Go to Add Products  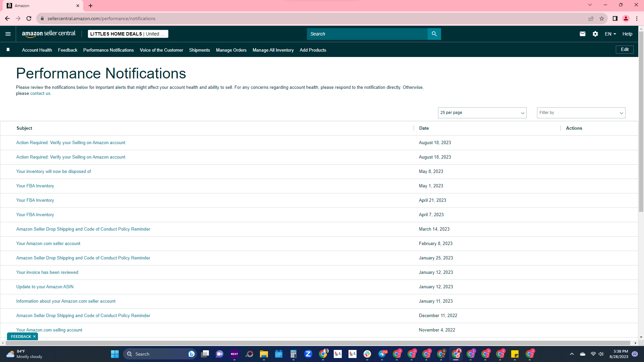(x=313, y=50)
